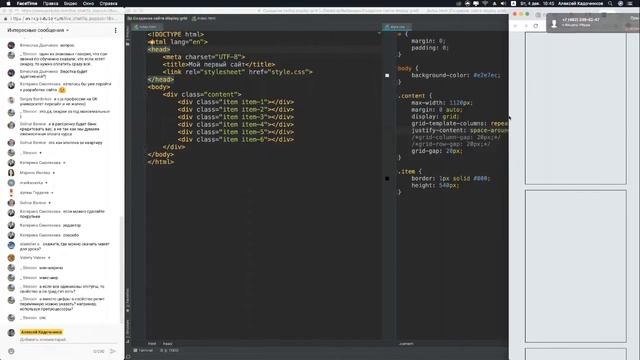640x360 pixels.
Task: Click the volume icon in menu bar
Action: point(503,3)
